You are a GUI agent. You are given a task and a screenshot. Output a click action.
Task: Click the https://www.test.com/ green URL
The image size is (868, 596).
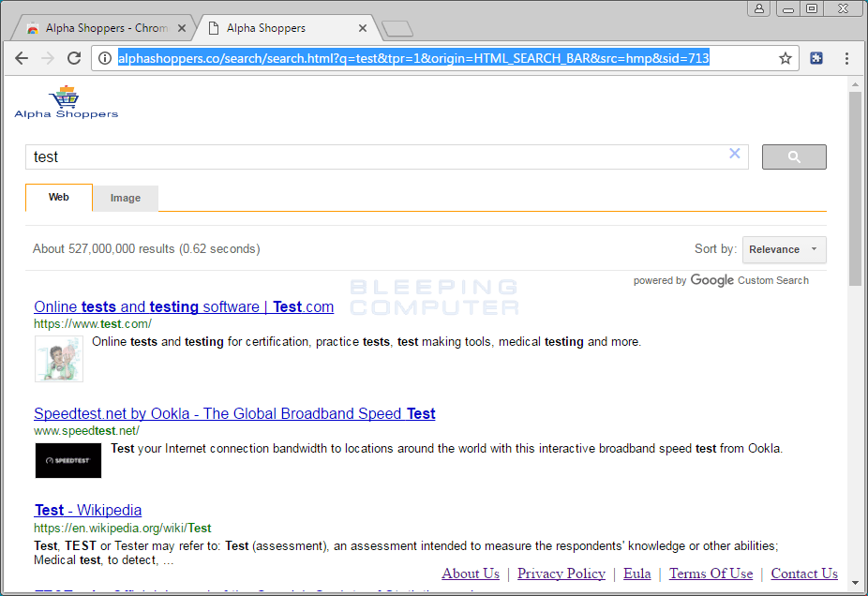(93, 323)
